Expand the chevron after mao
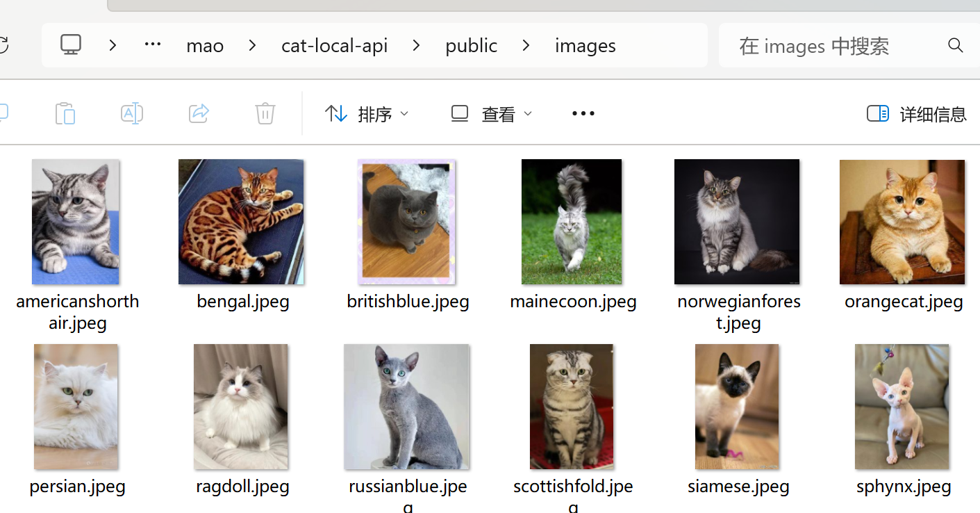The width and height of the screenshot is (980, 513). pos(252,45)
